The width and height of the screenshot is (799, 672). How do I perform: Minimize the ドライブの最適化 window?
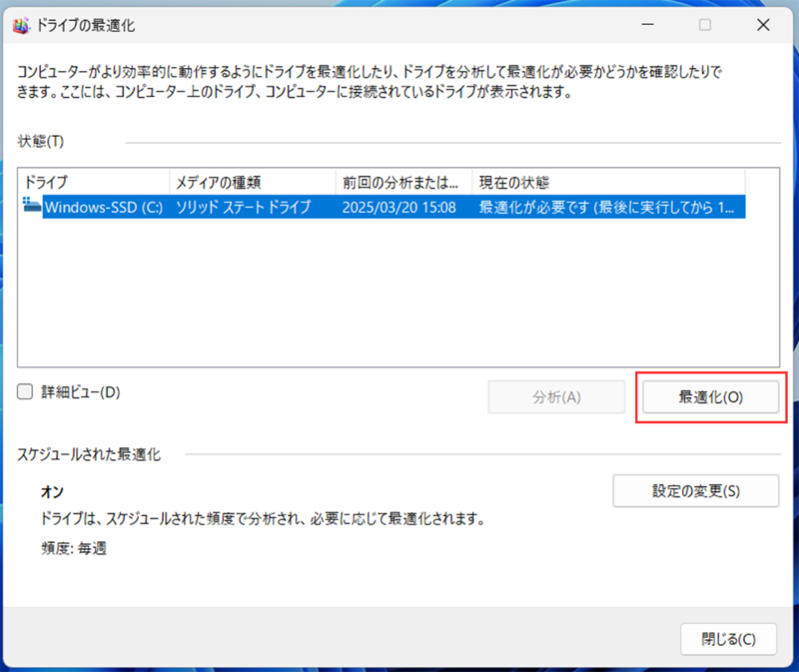(x=647, y=24)
